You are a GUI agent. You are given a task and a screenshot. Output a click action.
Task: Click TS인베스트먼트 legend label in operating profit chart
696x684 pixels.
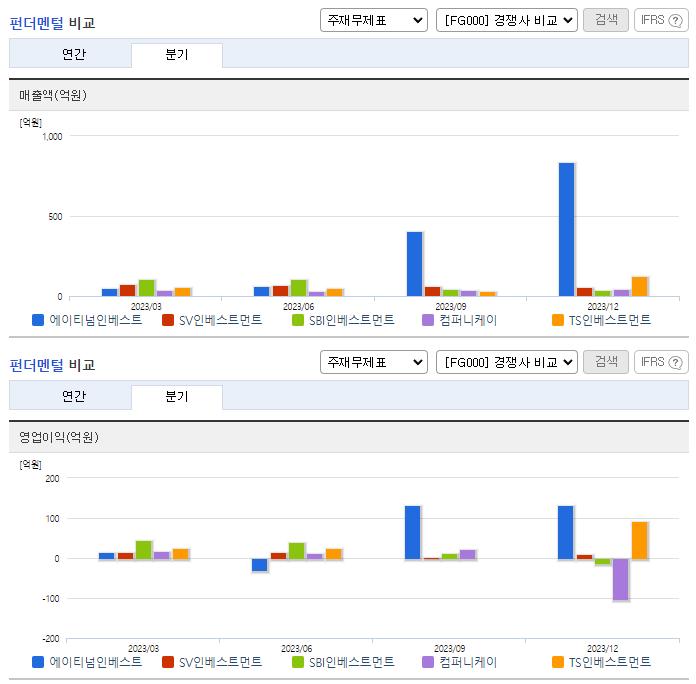coord(610,662)
